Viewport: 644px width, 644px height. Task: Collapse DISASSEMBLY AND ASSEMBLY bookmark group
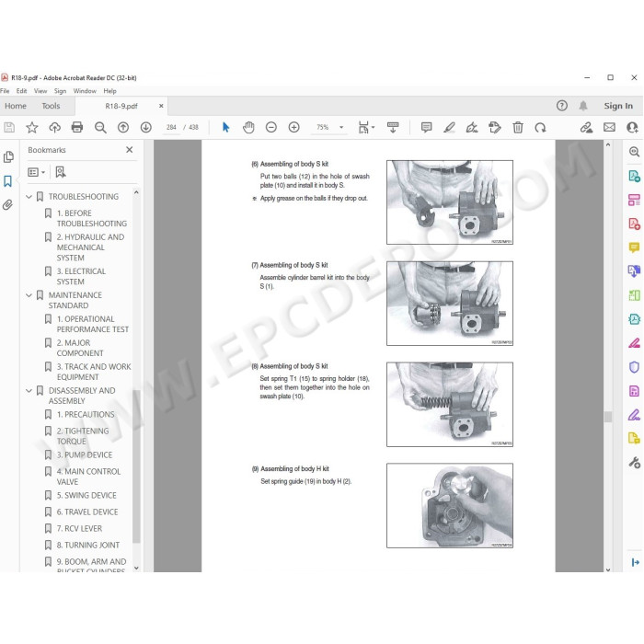(x=29, y=391)
